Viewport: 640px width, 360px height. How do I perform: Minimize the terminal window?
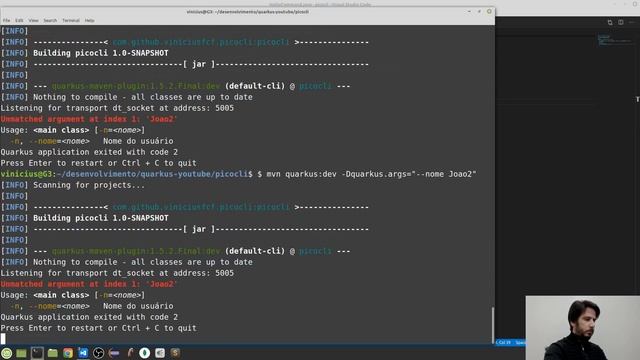[469, 11]
